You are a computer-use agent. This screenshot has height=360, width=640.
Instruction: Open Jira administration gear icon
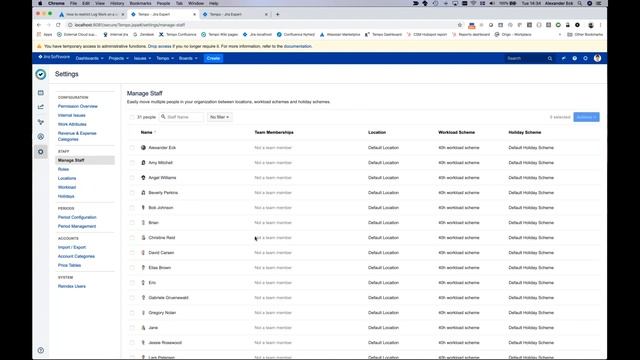pyautogui.click(x=585, y=58)
